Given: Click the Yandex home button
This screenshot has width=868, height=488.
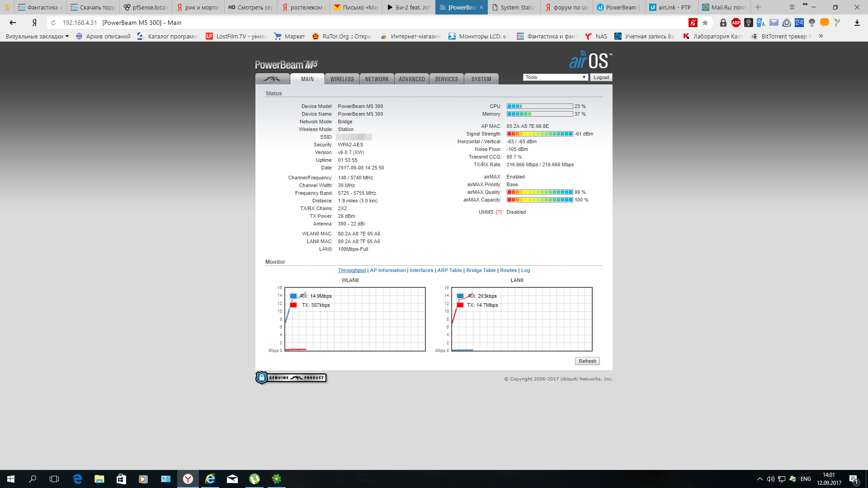Looking at the screenshot, I should coord(34,23).
